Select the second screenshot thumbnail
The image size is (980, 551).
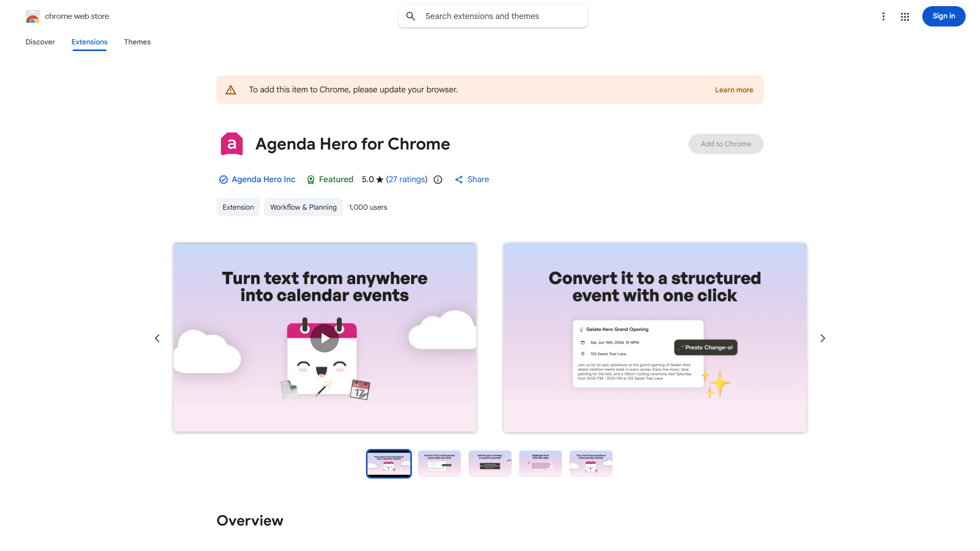[x=439, y=464]
